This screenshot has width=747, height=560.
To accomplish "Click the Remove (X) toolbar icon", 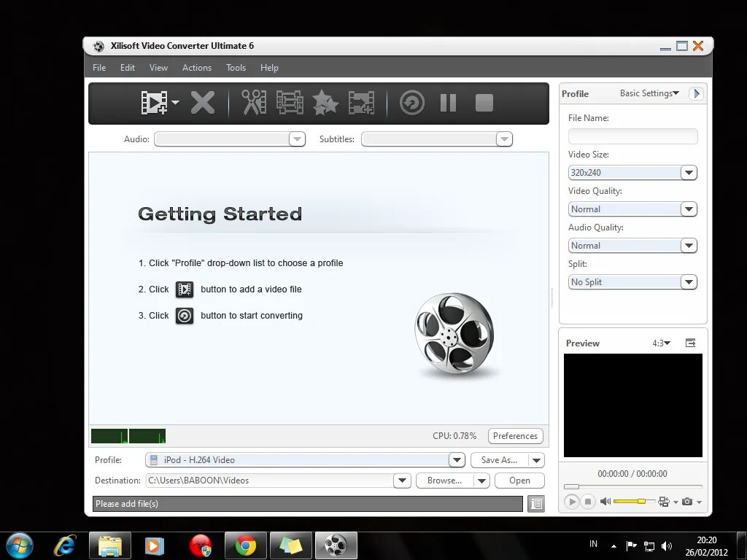I will coord(203,103).
